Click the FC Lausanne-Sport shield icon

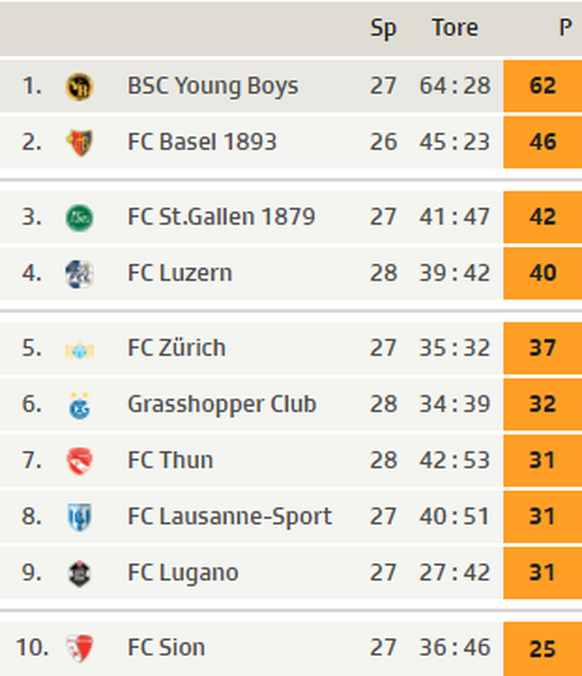point(79,517)
